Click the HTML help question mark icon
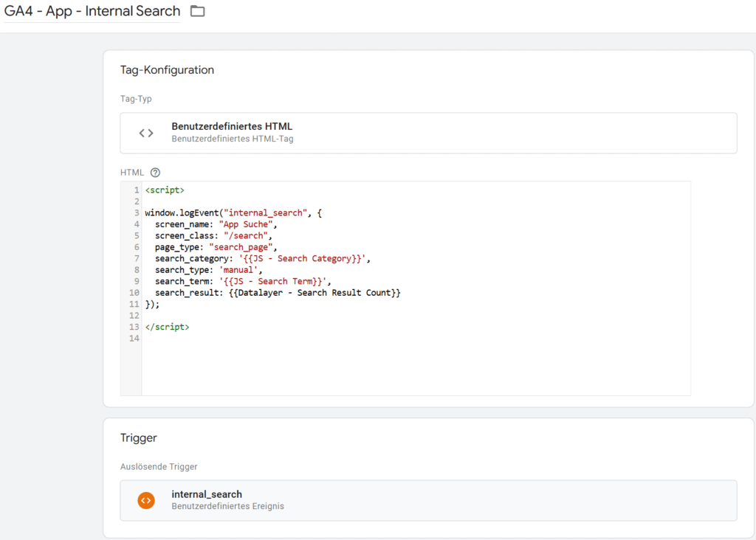This screenshot has height=540, width=756. pos(155,173)
